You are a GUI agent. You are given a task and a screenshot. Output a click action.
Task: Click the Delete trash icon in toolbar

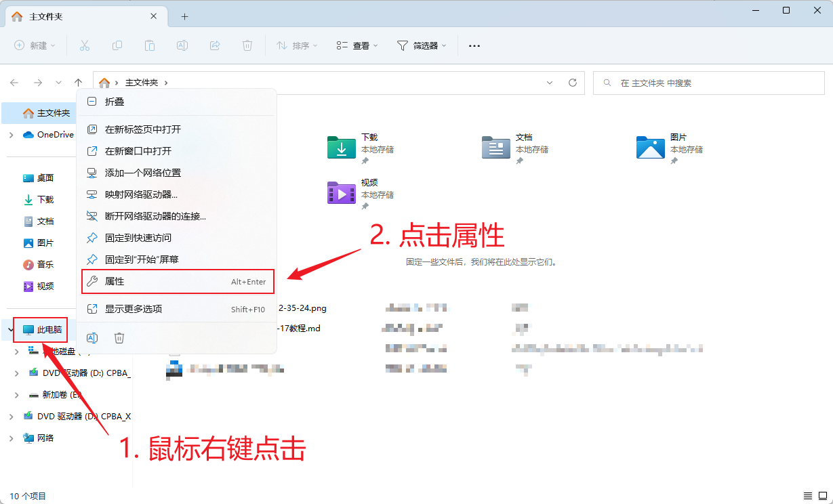247,45
